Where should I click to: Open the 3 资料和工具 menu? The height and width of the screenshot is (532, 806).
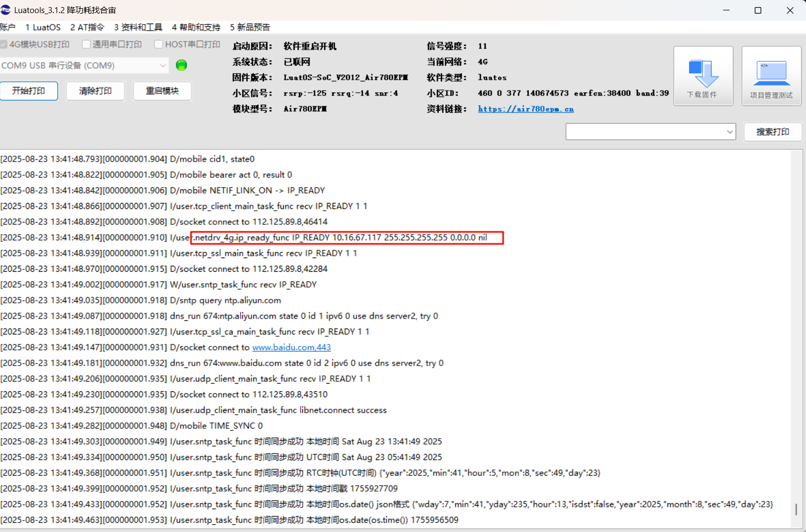(x=138, y=27)
